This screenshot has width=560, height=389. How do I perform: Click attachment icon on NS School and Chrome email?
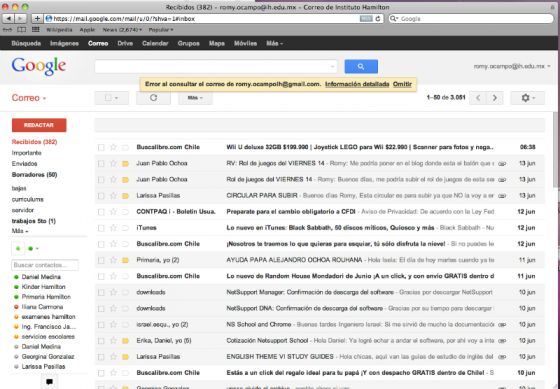click(502, 325)
